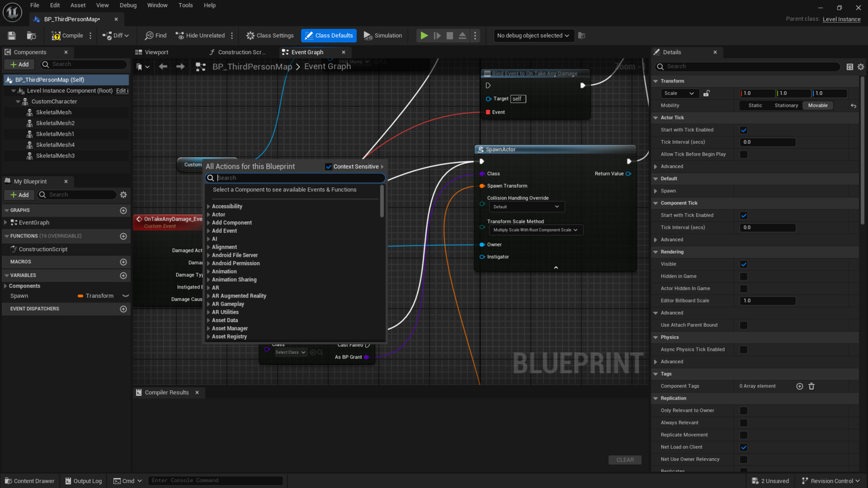Add a new macro with plus icon
Viewport: 868px width, 488px height.
[123, 262]
